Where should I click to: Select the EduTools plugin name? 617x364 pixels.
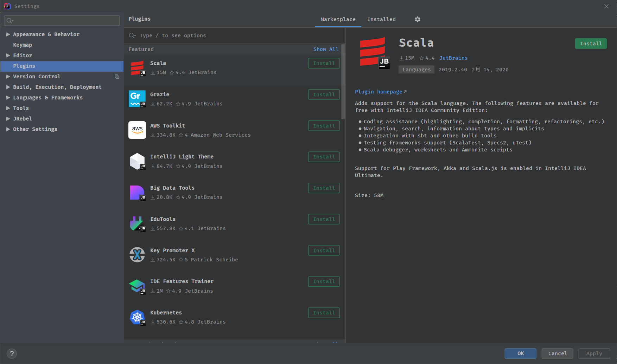(x=163, y=219)
